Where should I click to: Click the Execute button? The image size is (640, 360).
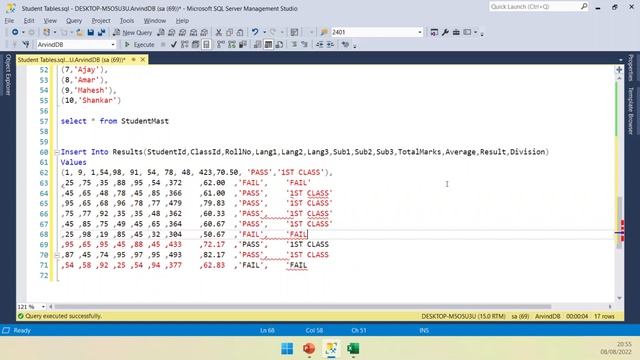(x=140, y=44)
